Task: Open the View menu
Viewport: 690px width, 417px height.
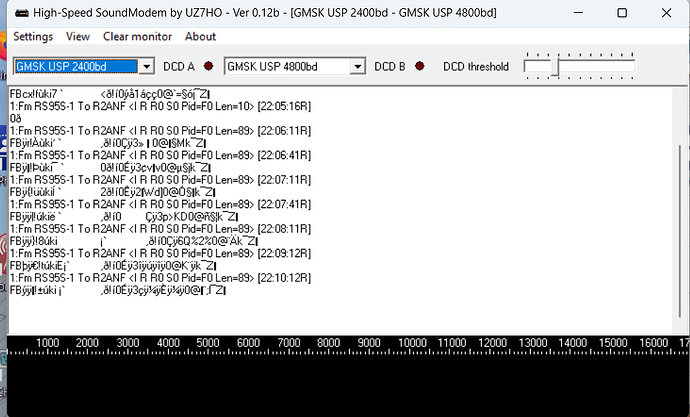Action: pyautogui.click(x=78, y=36)
